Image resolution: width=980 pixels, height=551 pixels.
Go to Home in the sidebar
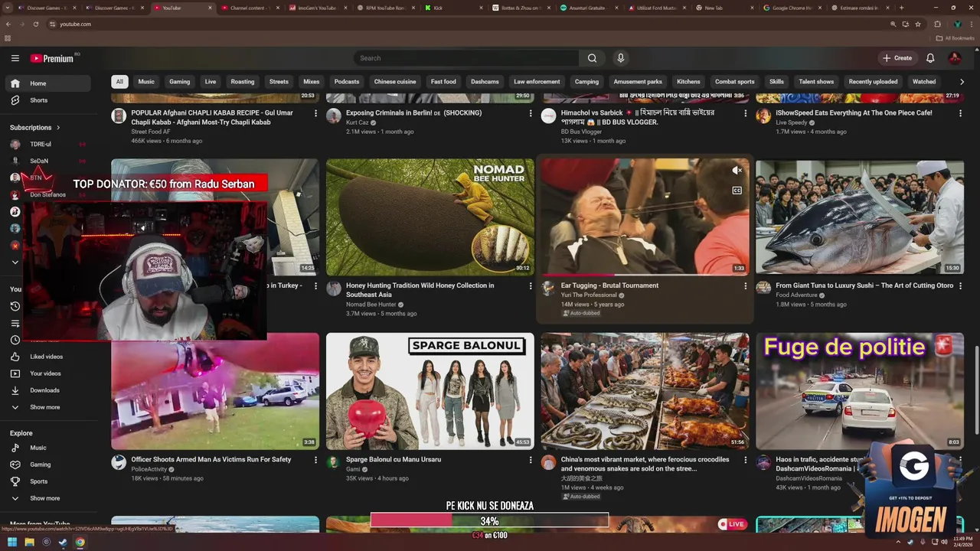click(x=46, y=83)
